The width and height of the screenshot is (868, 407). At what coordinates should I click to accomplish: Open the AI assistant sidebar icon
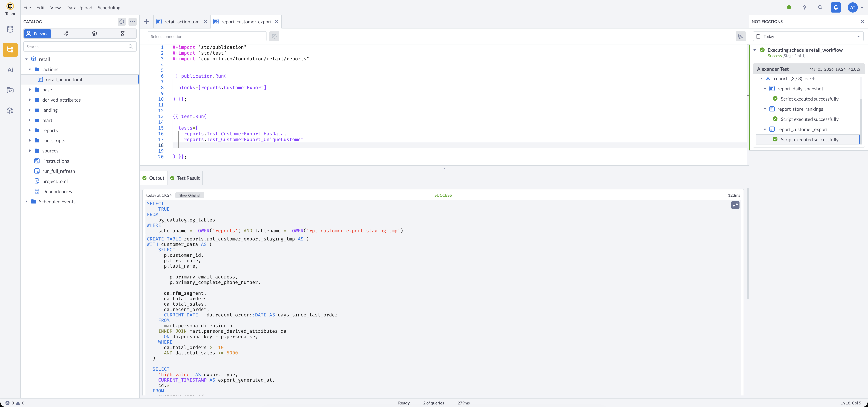tap(10, 70)
